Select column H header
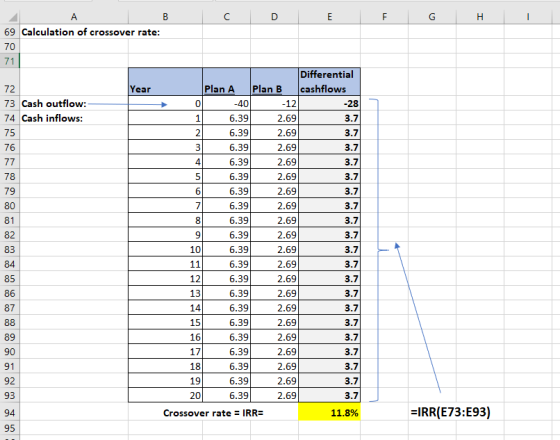This screenshot has width=560, height=440. point(480,17)
